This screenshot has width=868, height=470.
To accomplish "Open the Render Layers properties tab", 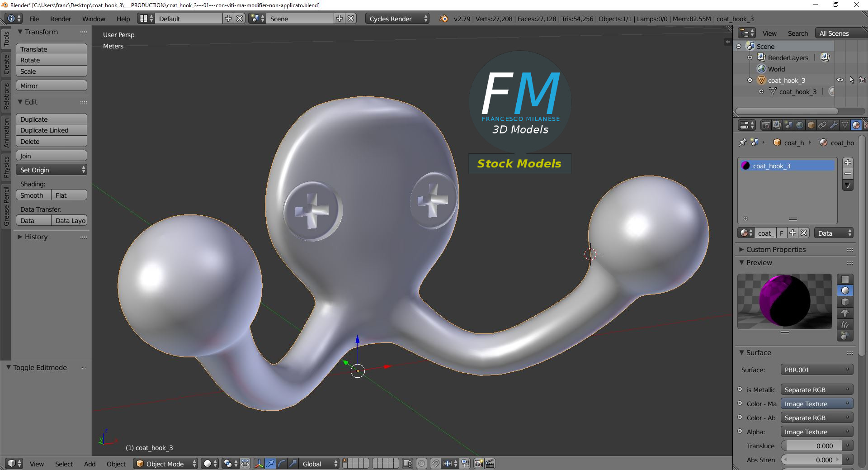I will coord(777,125).
